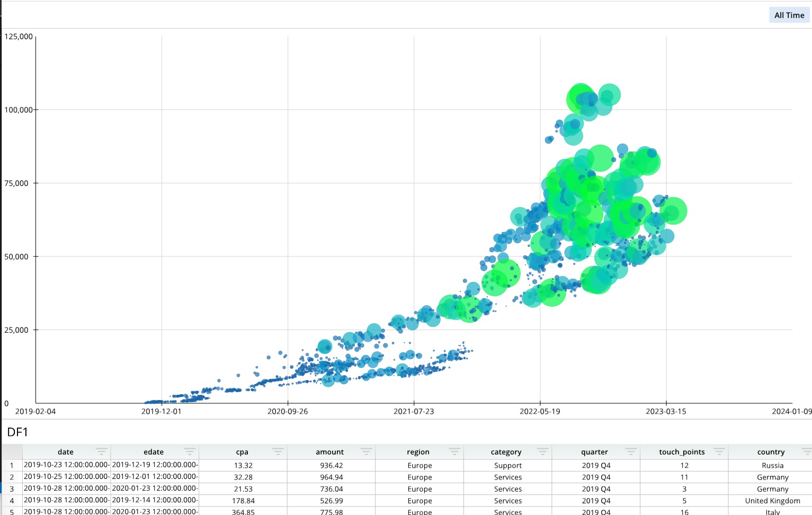Sort by the edate column header
Image resolution: width=812 pixels, height=515 pixels.
tap(154, 452)
